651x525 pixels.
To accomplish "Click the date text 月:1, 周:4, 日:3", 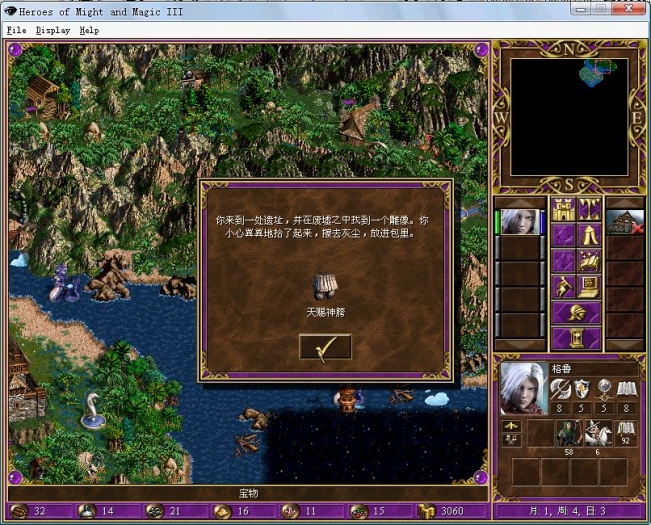I will 568,511.
